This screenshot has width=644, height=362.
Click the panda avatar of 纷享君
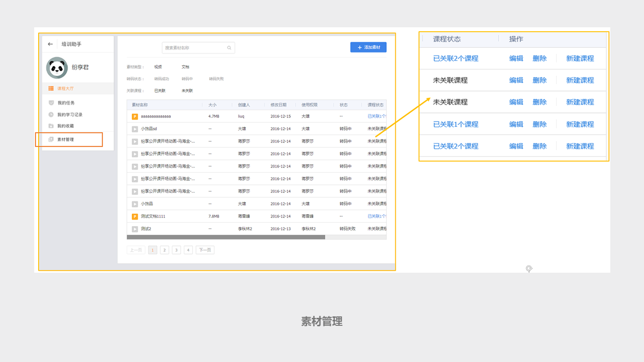tap(57, 67)
